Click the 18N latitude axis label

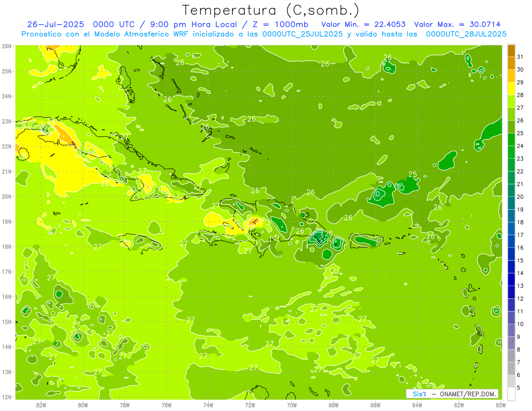6,247
